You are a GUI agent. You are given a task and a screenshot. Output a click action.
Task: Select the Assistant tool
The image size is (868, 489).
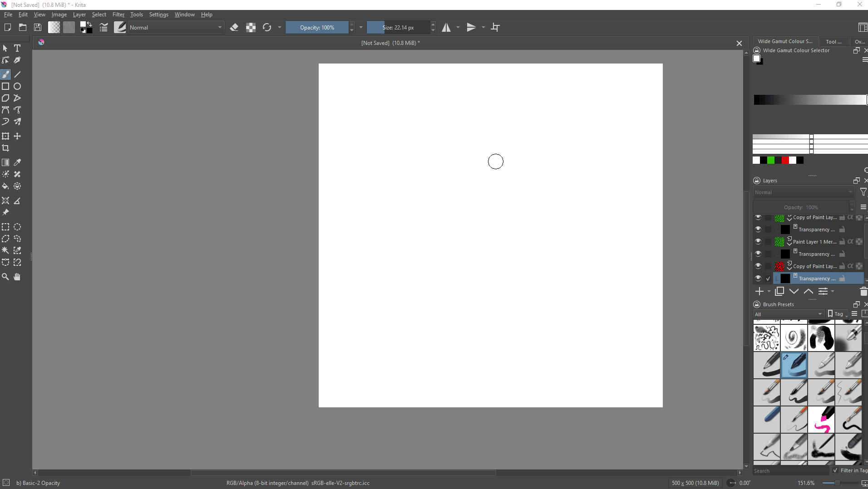click(x=5, y=200)
